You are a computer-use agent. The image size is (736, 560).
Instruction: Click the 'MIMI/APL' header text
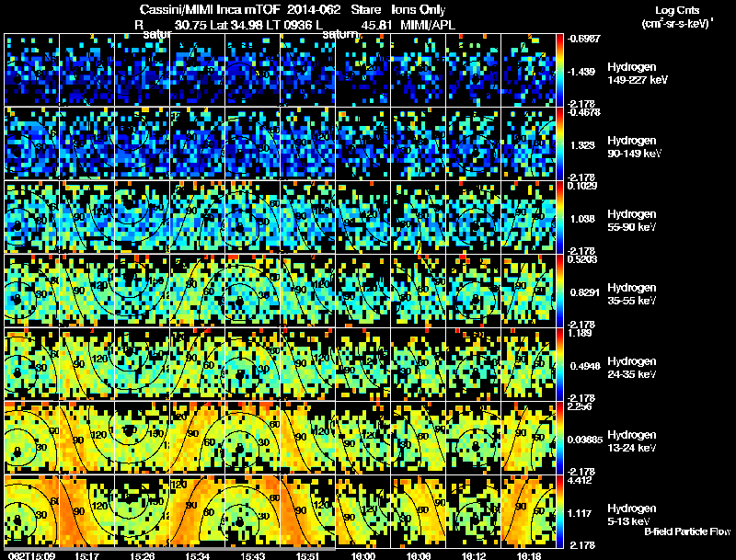click(x=428, y=25)
